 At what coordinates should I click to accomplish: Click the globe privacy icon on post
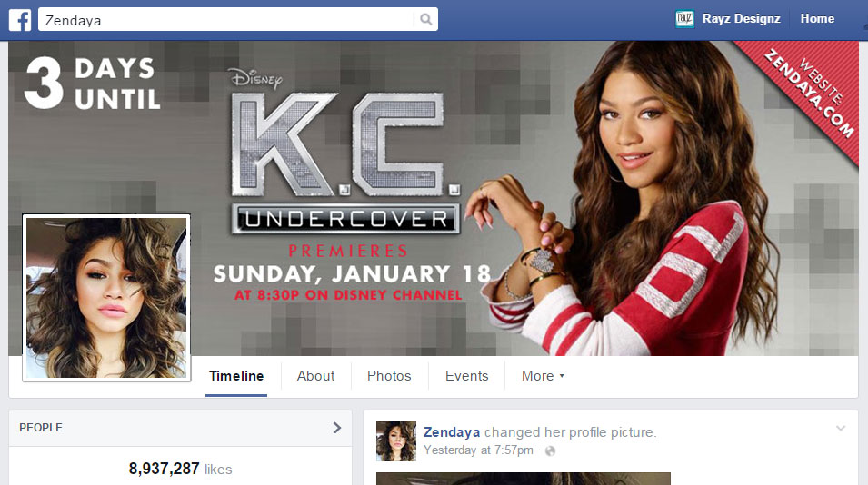550,450
